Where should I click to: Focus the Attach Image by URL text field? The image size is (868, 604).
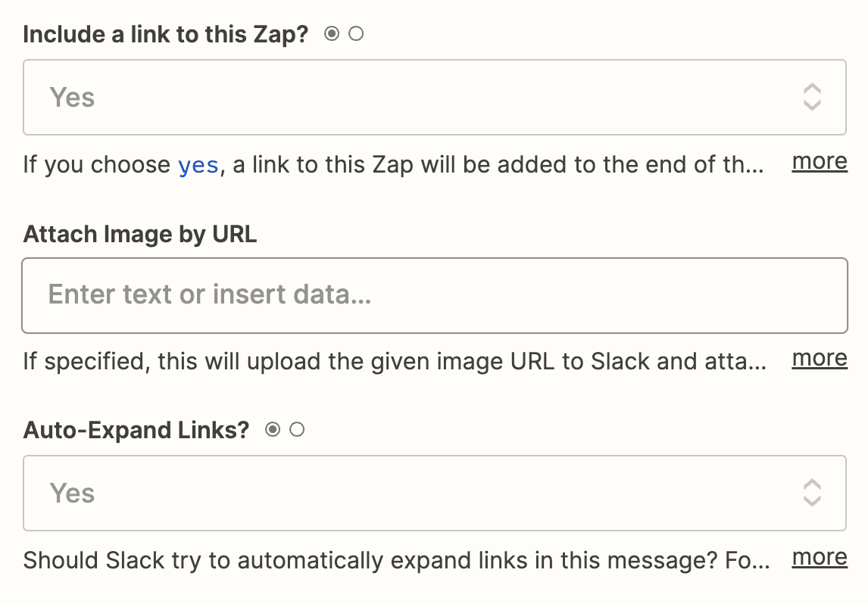pos(435,295)
